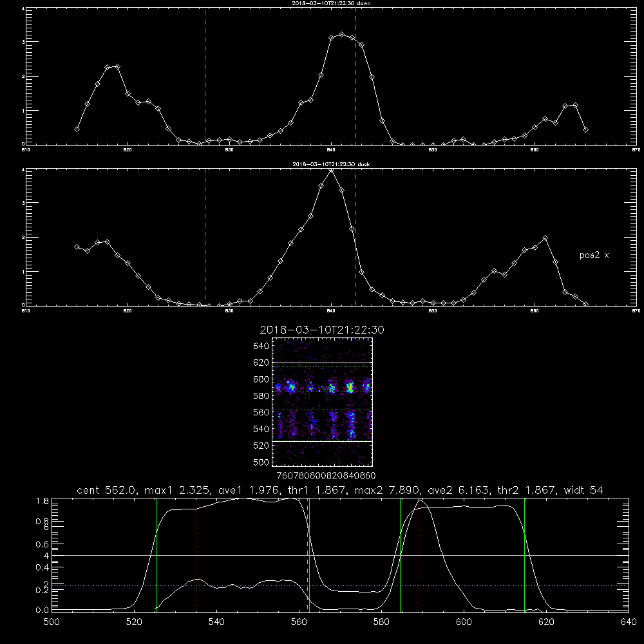Click the spectral image thumbnail
644x644 pixels.
click(323, 402)
